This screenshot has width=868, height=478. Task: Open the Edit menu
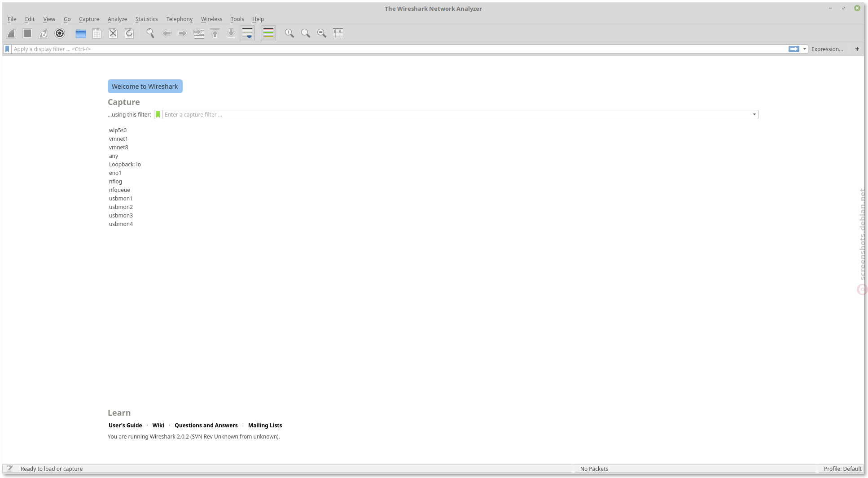tap(30, 19)
